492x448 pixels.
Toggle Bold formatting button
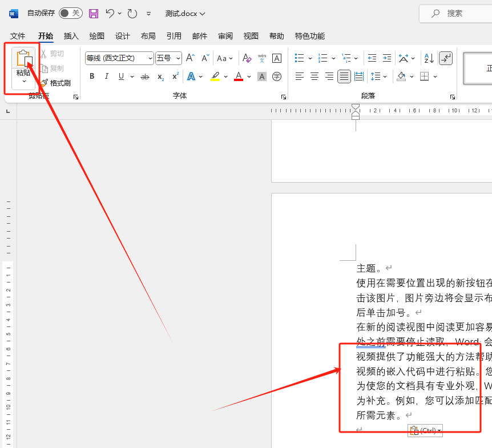[x=92, y=76]
